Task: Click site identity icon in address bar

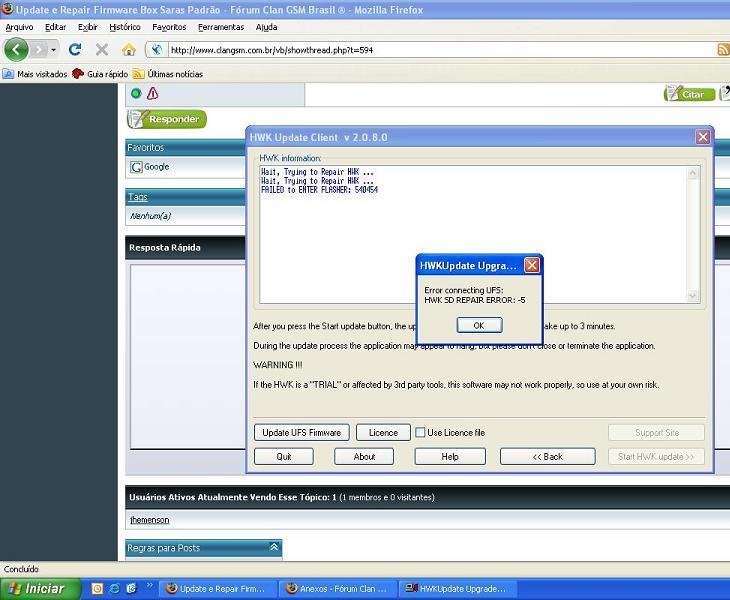Action: (157, 50)
